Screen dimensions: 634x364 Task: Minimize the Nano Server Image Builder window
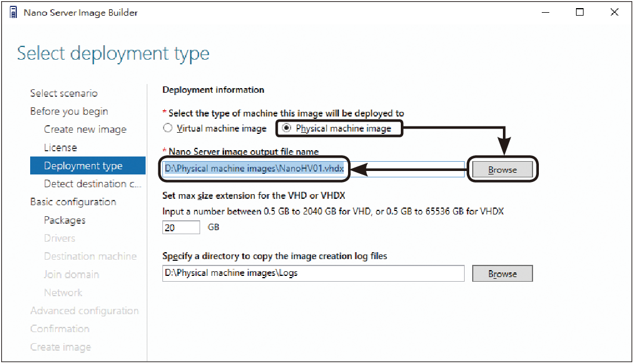(x=545, y=12)
